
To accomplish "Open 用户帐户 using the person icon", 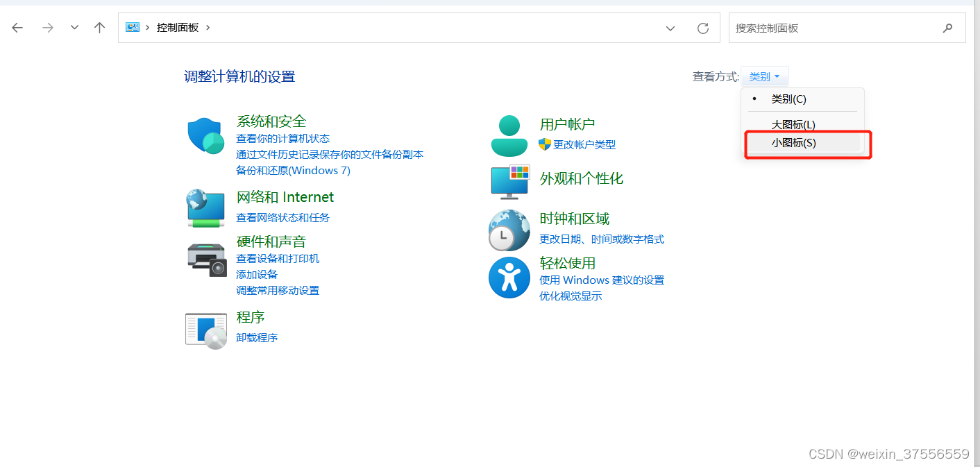I will click(x=509, y=134).
